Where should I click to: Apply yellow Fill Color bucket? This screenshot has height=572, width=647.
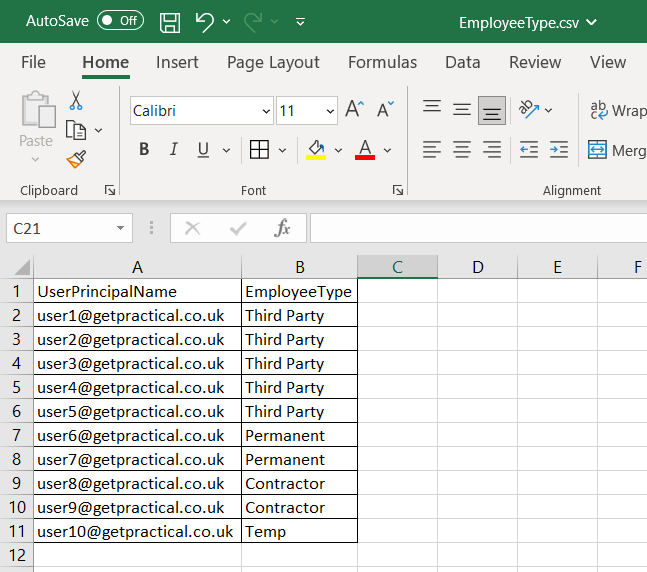316,149
